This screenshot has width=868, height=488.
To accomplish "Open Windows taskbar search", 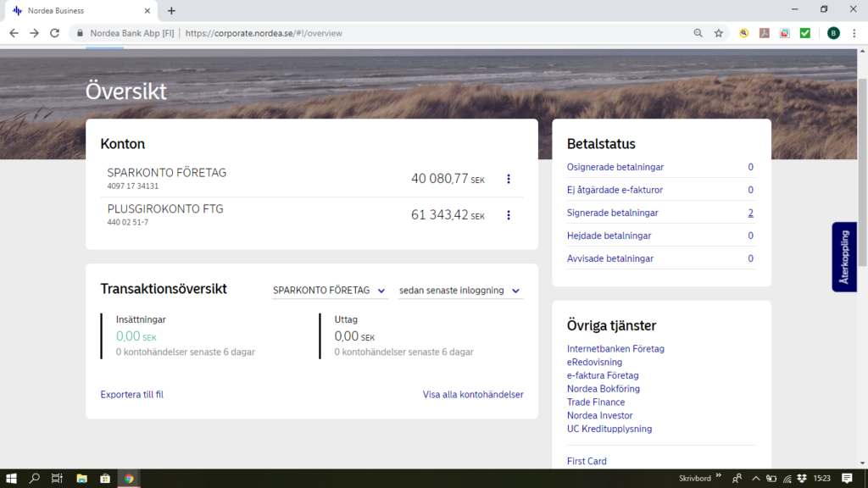I will (x=34, y=479).
